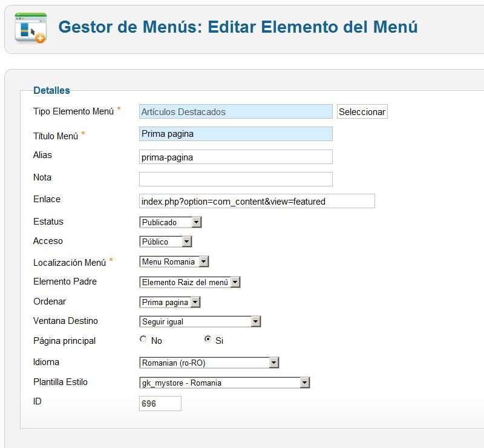Click the Localización Menú label
The width and height of the screenshot is (484, 448).
70,263
